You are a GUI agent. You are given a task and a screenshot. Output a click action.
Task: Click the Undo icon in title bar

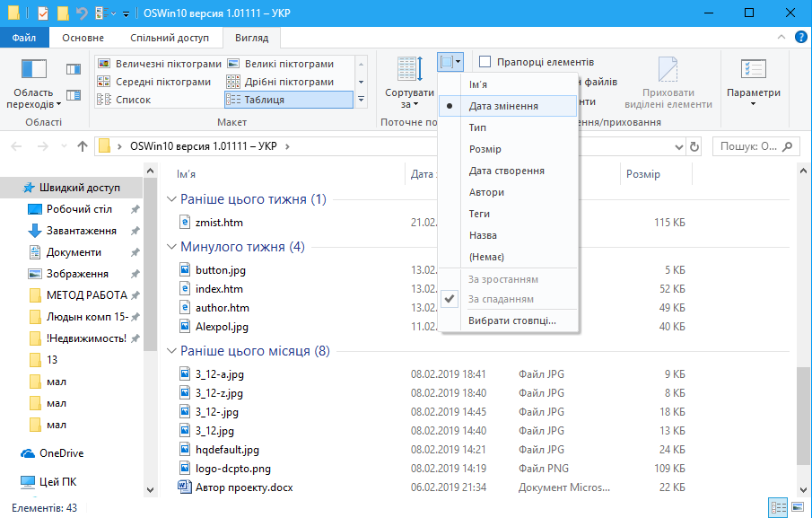tap(82, 13)
